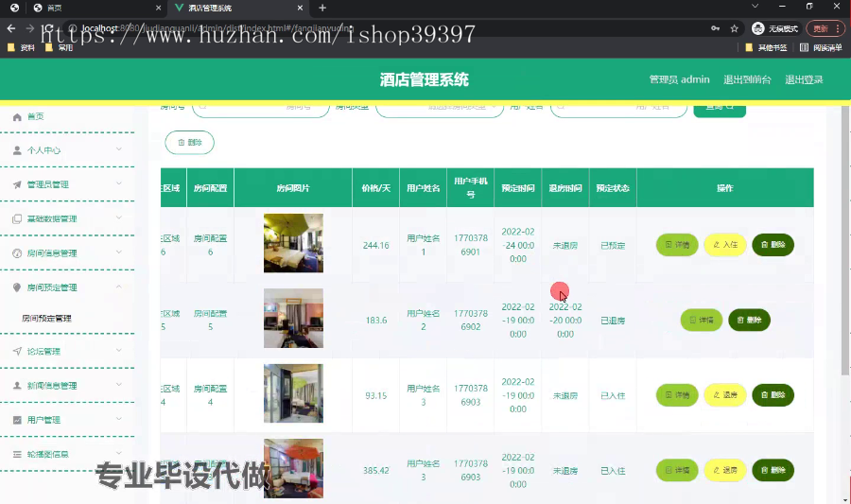The width and height of the screenshot is (851, 504).
Task: Click the home icon beside 首页
Action: pos(17,117)
